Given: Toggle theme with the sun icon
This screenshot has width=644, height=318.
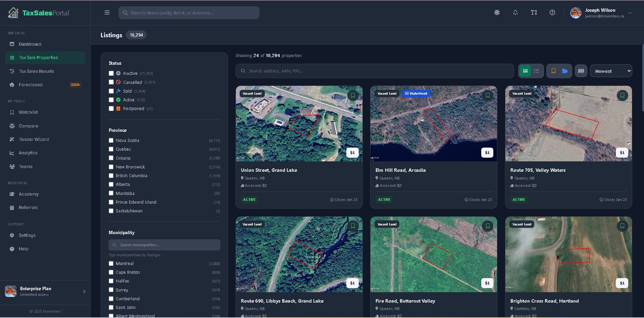Looking at the screenshot, I should coord(497,13).
